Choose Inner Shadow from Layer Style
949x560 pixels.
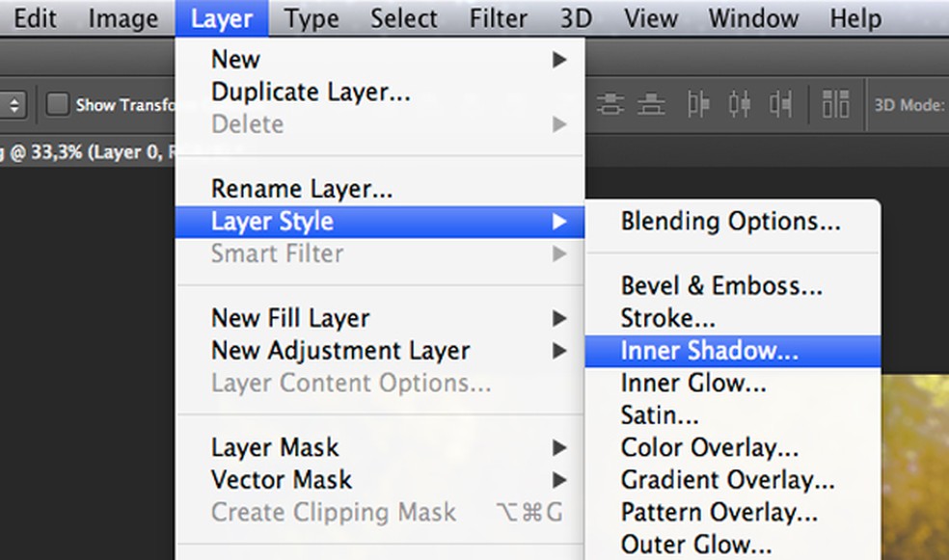(709, 351)
